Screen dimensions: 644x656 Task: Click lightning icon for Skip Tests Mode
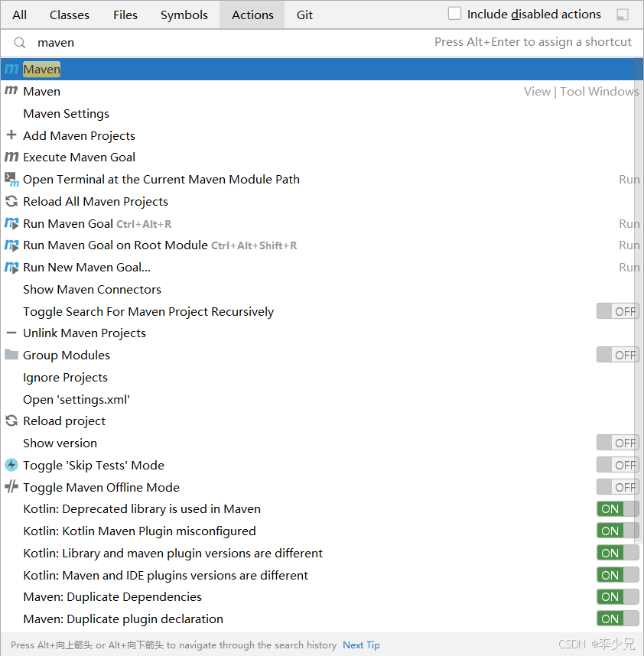click(11, 465)
